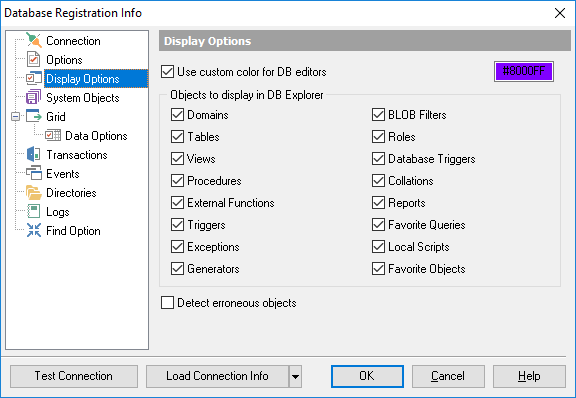Close the Database Registration Info dialog
The height and width of the screenshot is (398, 576).
[560, 13]
